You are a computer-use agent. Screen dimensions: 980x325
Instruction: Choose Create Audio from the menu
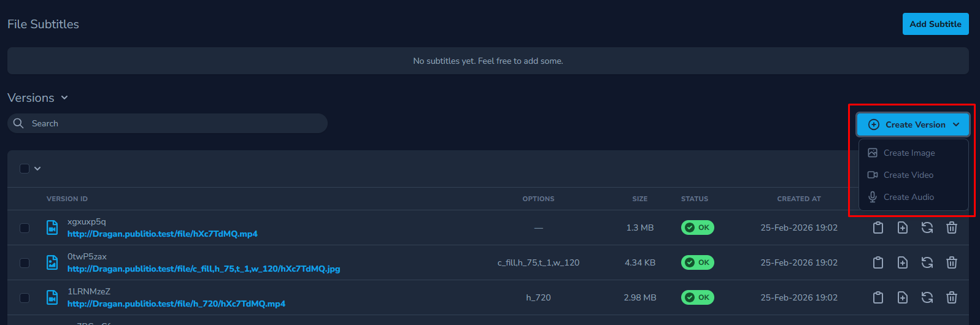[x=908, y=197]
